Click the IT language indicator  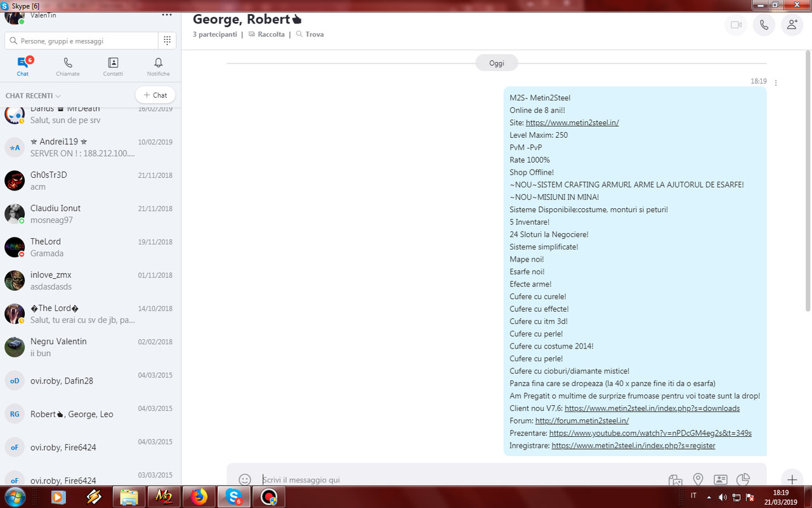[x=693, y=496]
